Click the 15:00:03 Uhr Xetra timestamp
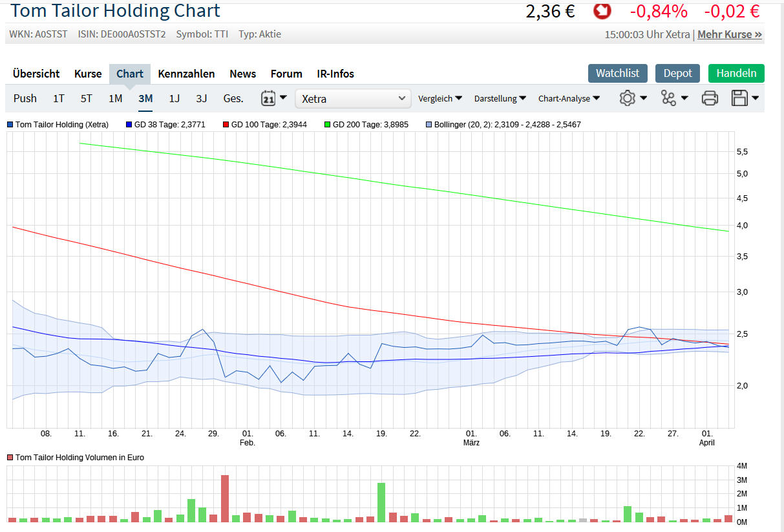The height and width of the screenshot is (532, 784). click(x=647, y=34)
